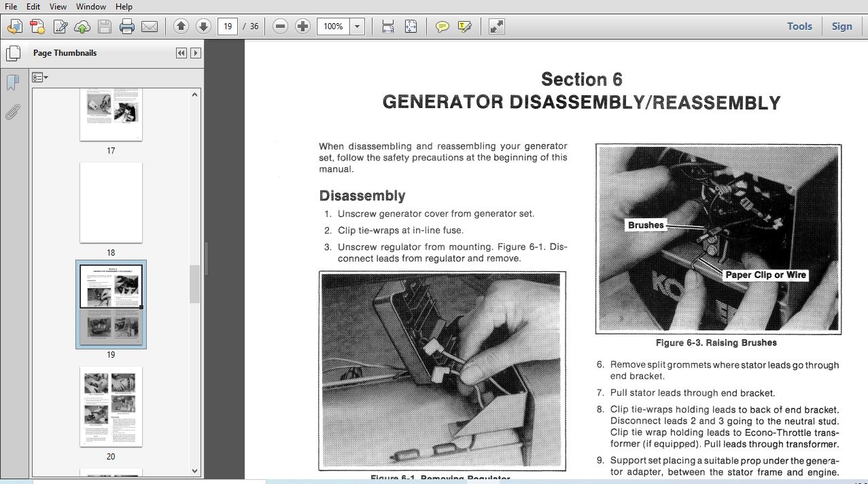Click thumbnails scrollbar up arrow
The width and height of the screenshot is (868, 484).
(195, 95)
